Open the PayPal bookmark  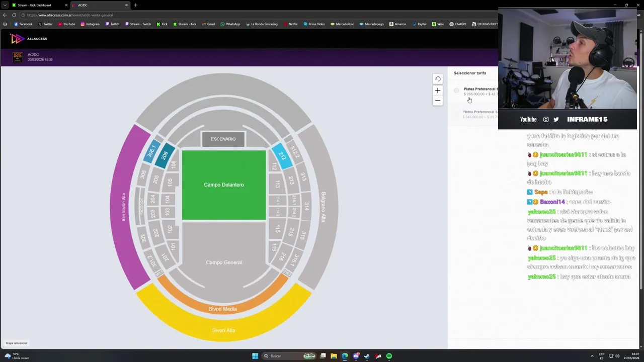pos(419,24)
